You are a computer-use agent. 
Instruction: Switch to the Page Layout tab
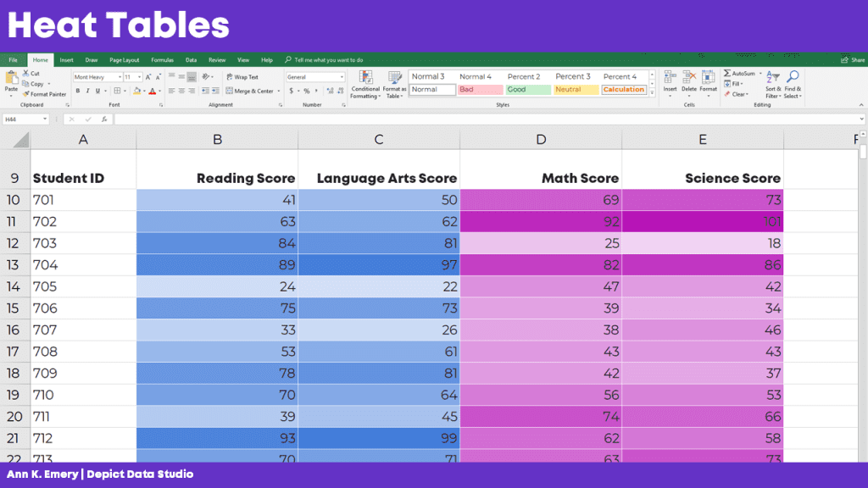pyautogui.click(x=124, y=60)
